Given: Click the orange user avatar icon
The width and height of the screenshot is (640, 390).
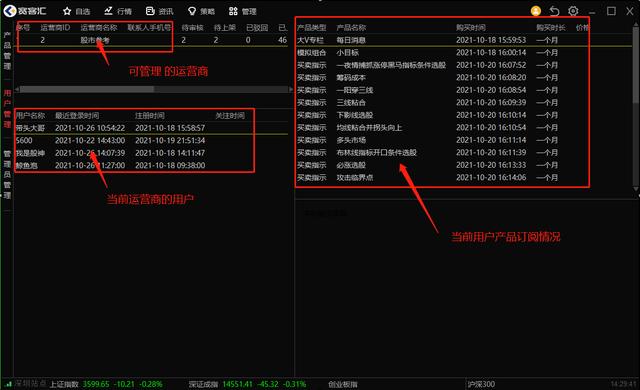Looking at the screenshot, I should 536,11.
